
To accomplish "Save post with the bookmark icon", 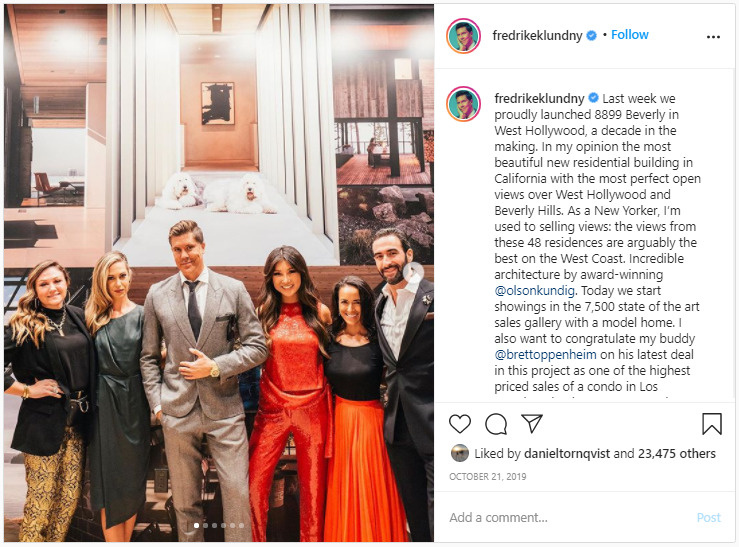I will (712, 424).
